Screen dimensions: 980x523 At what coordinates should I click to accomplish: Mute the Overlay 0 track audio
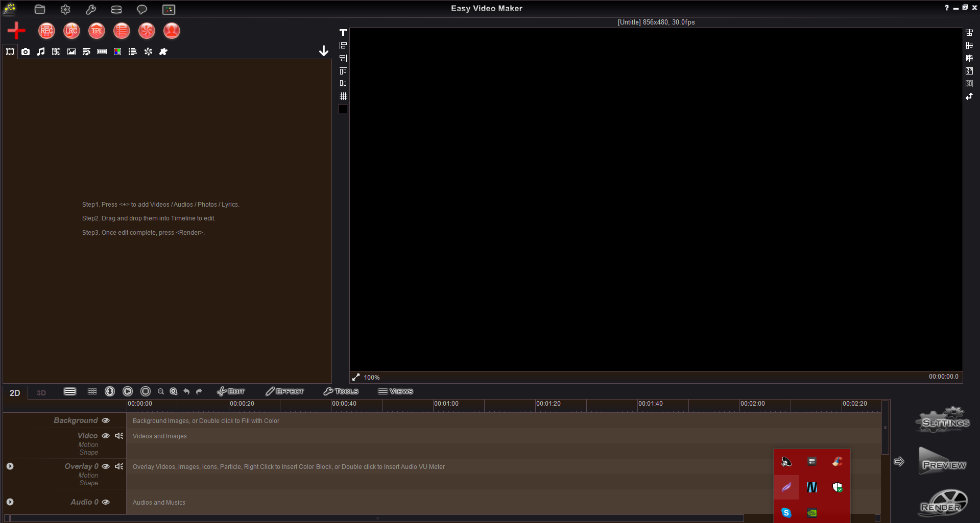pos(119,466)
